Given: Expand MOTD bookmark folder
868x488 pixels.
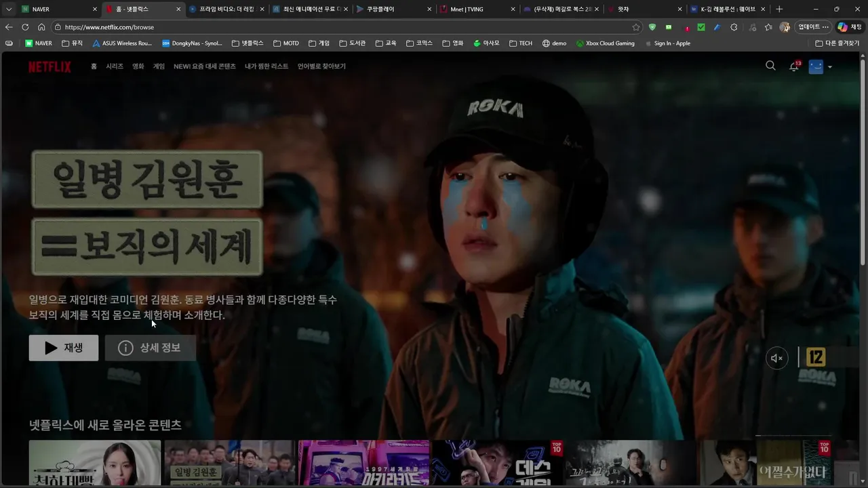Looking at the screenshot, I should click(286, 43).
